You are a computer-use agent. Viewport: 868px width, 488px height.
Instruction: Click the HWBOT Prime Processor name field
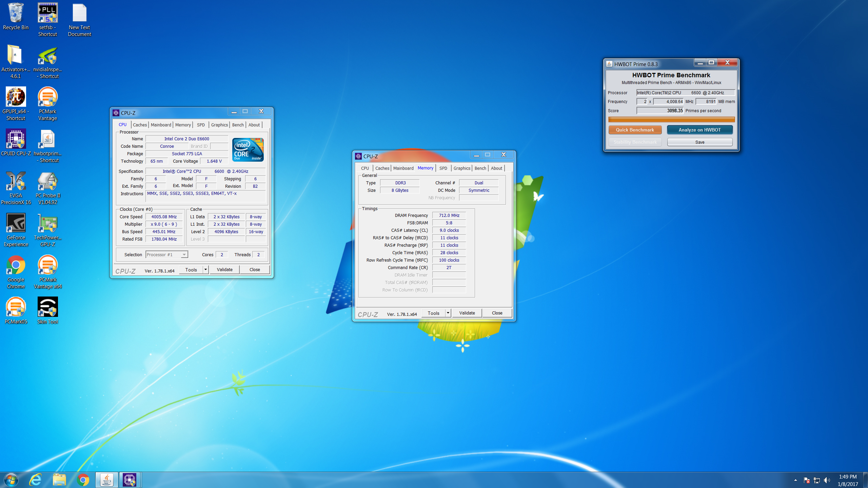coord(686,93)
